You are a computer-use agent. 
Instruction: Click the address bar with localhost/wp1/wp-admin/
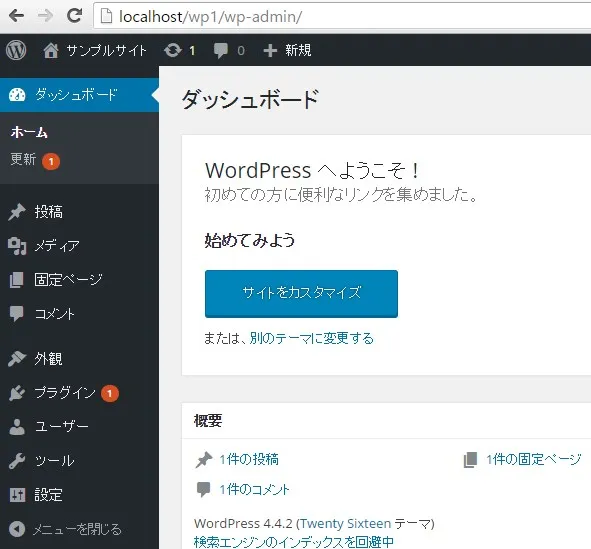[x=342, y=17]
